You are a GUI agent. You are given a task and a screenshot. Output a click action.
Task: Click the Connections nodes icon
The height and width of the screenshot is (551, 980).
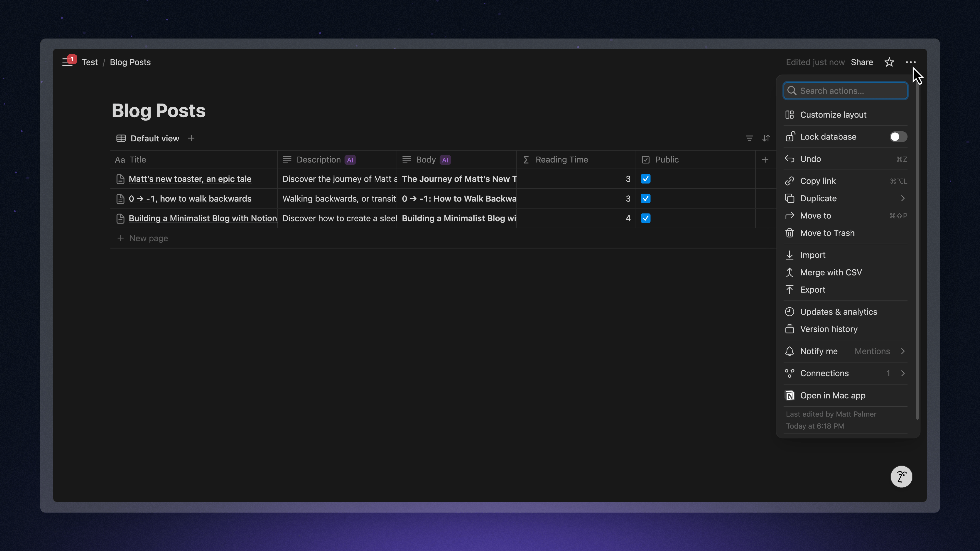[789, 373]
